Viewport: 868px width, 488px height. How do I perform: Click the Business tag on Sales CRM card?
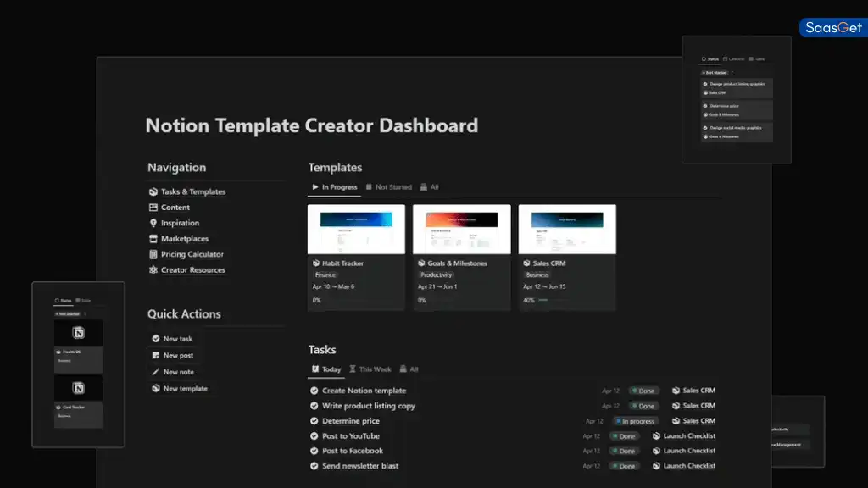pos(537,275)
